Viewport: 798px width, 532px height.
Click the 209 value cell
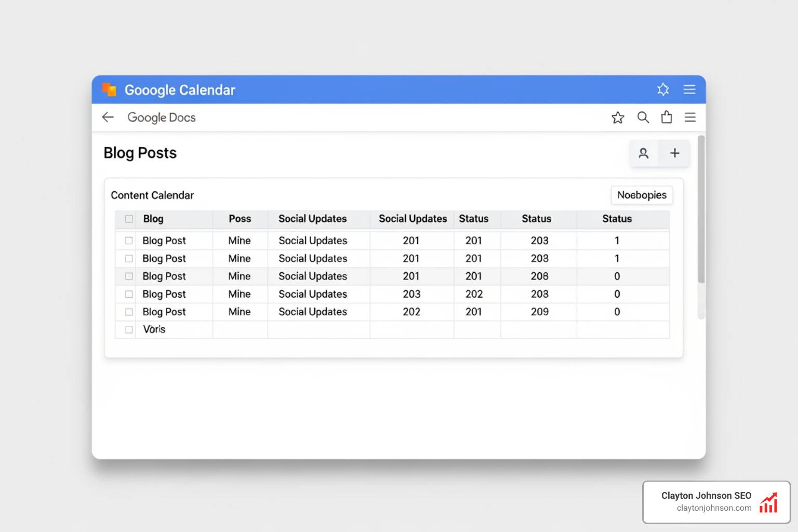(x=540, y=312)
